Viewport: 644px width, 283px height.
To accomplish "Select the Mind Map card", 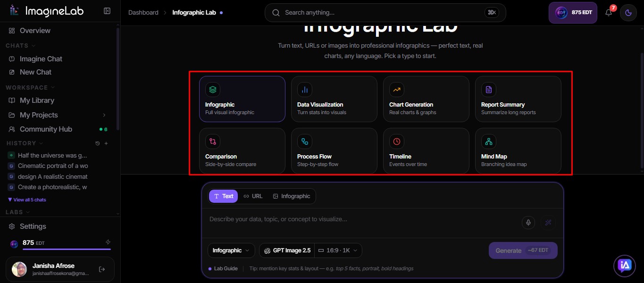I will point(518,151).
